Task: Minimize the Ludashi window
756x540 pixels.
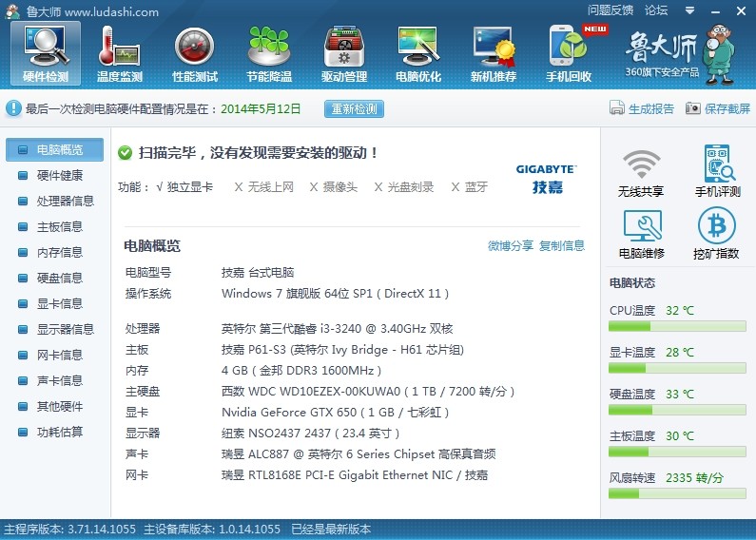Action: (x=715, y=11)
